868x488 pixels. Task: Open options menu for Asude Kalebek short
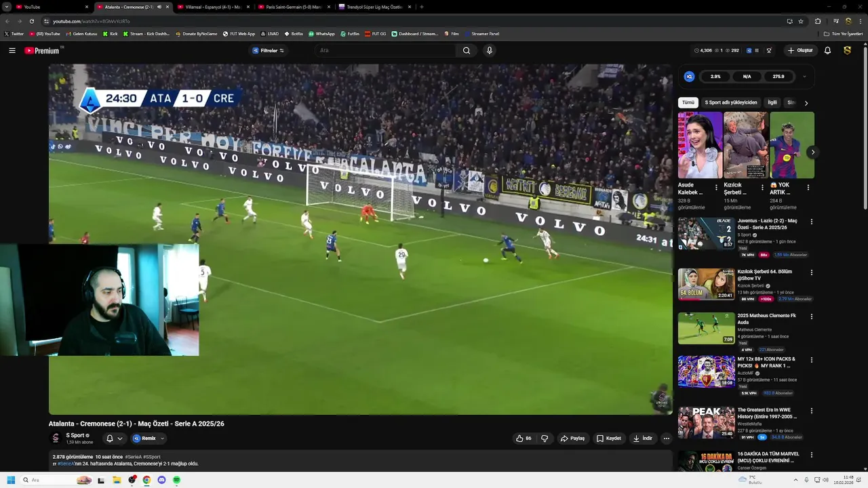(716, 188)
